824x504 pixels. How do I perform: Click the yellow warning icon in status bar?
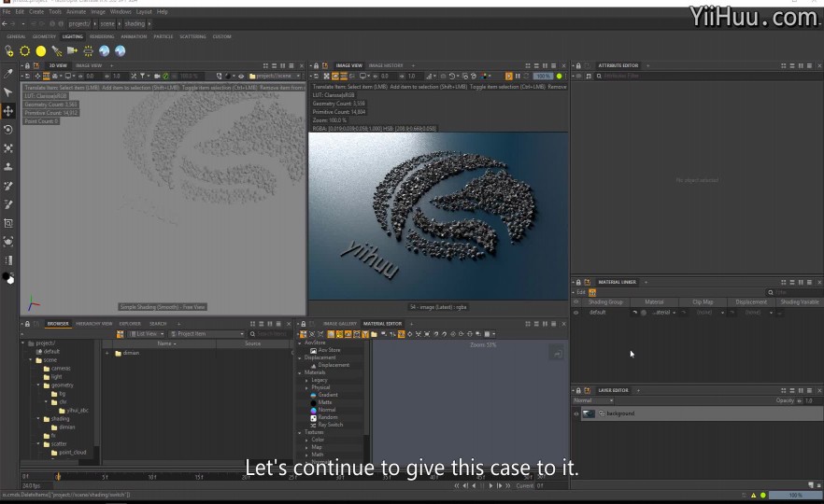[x=754, y=495]
